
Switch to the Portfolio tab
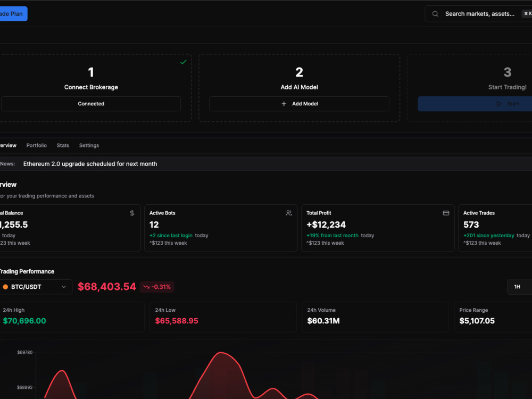coord(37,146)
